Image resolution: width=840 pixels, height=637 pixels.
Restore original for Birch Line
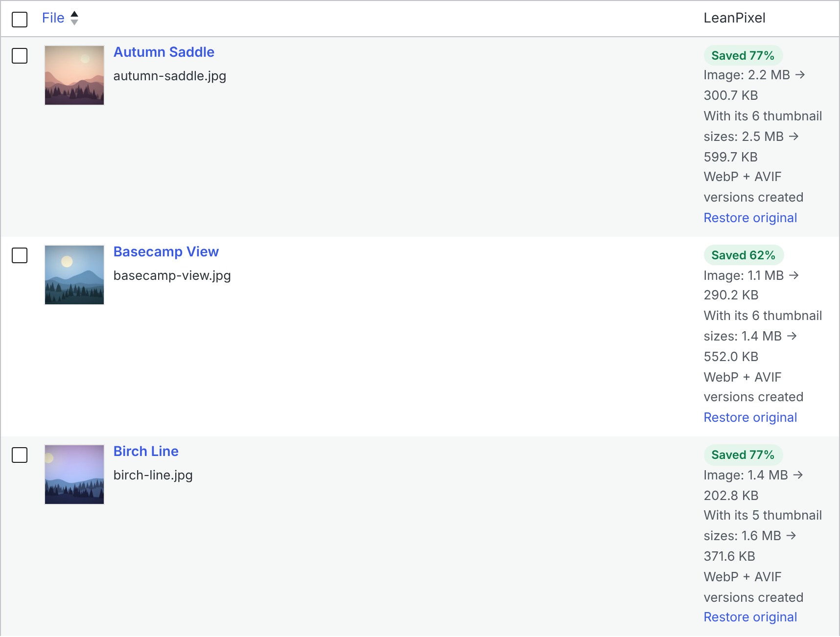750,617
